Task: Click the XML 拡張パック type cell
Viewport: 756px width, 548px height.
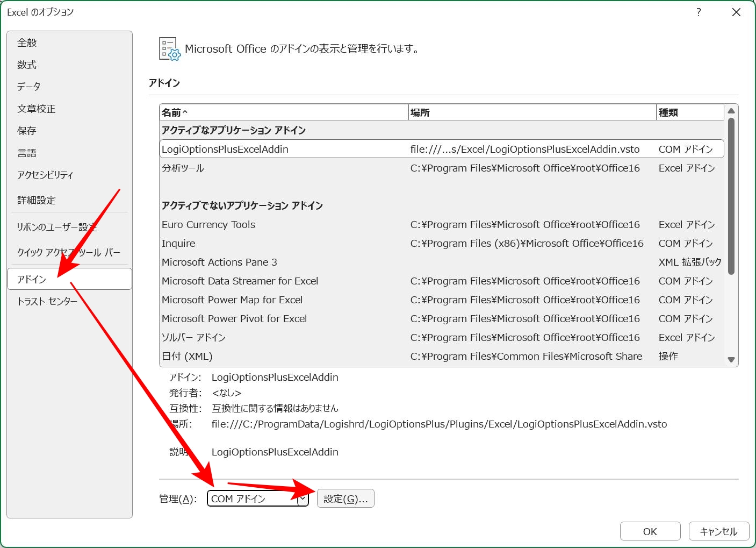Action: coord(690,262)
